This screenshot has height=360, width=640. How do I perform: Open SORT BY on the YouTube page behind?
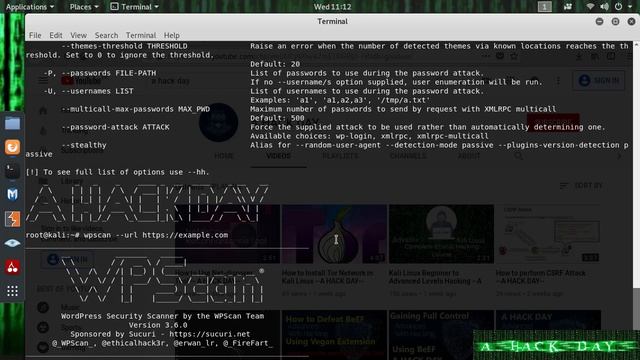pos(582,185)
